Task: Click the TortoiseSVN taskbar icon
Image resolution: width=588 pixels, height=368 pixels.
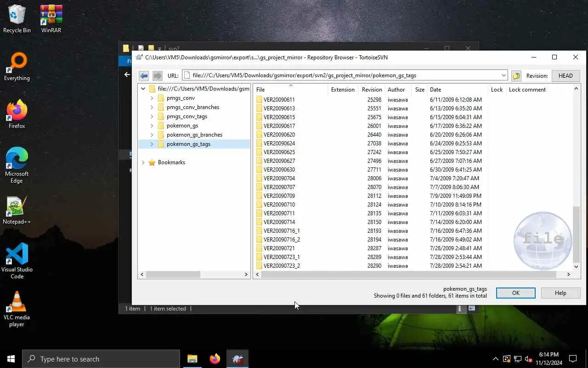Action: 237,359
